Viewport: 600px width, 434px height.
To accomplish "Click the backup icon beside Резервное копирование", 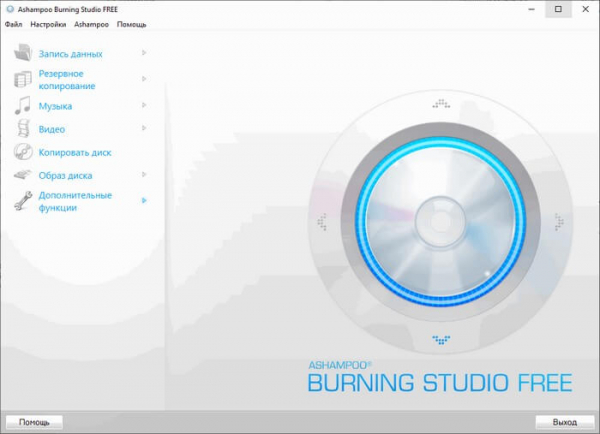I will click(23, 79).
